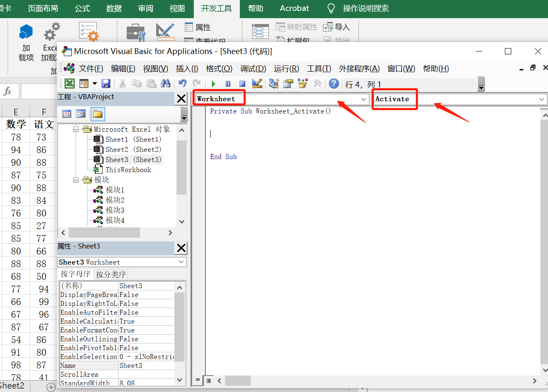The height and width of the screenshot is (392, 548).
Task: Open dropdown arrow beside Insert UserForm icon
Action: pos(95,84)
